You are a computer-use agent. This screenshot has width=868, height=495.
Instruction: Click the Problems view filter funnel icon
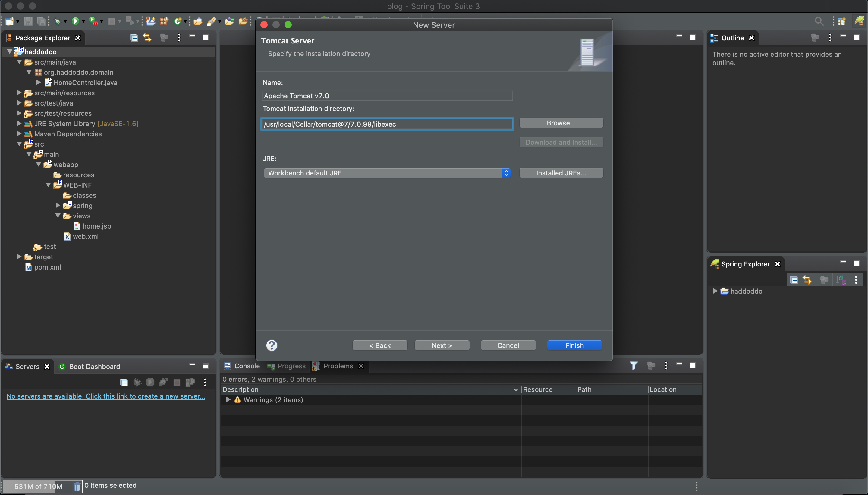click(x=634, y=366)
